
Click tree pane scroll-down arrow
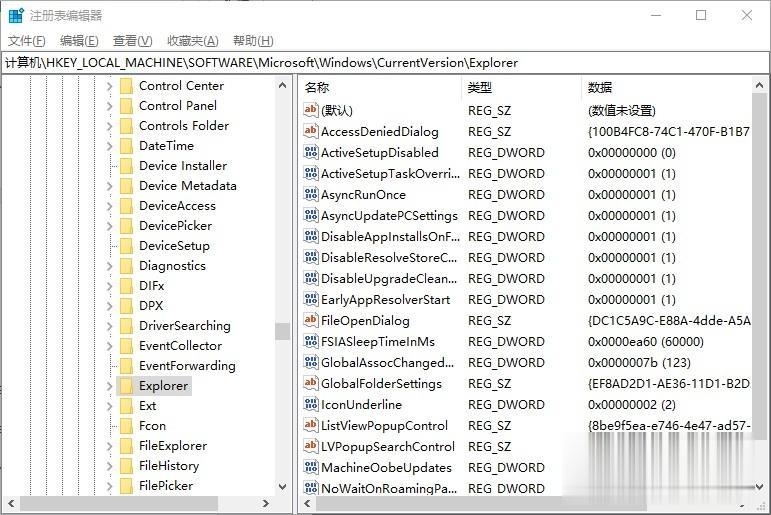coord(282,486)
